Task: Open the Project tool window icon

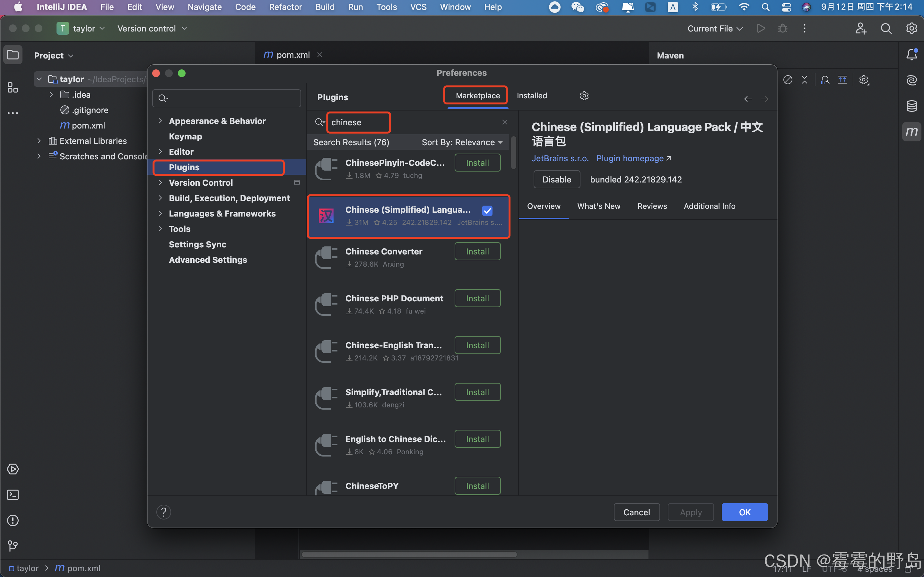Action: pyautogui.click(x=13, y=54)
